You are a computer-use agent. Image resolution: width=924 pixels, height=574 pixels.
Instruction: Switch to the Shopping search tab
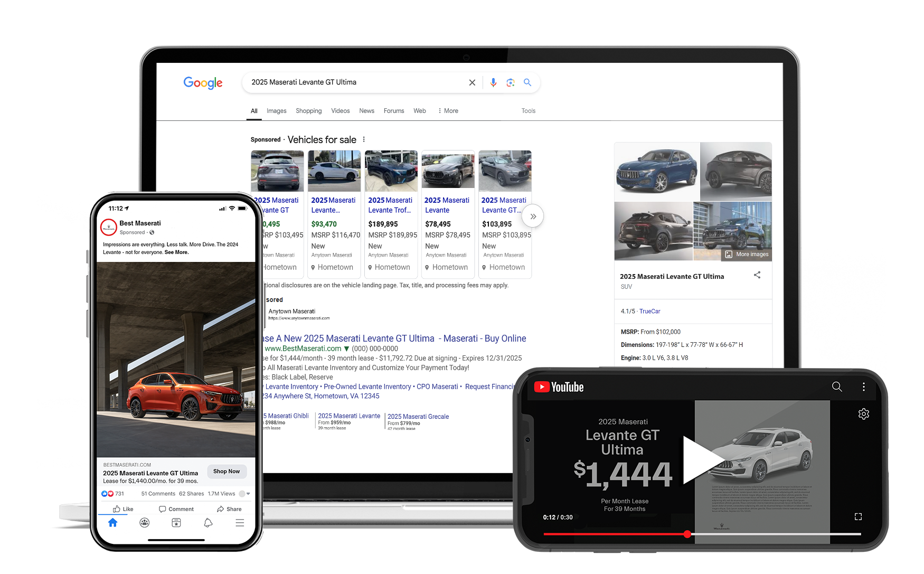[x=309, y=111]
